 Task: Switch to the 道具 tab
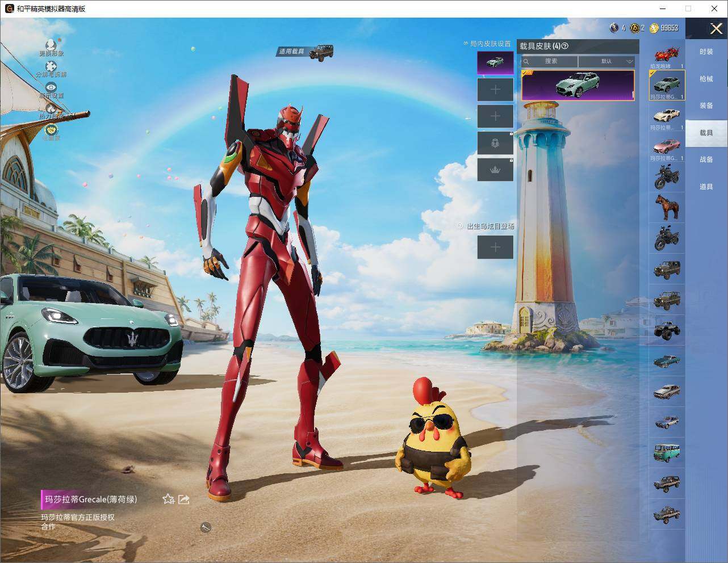[x=706, y=187]
